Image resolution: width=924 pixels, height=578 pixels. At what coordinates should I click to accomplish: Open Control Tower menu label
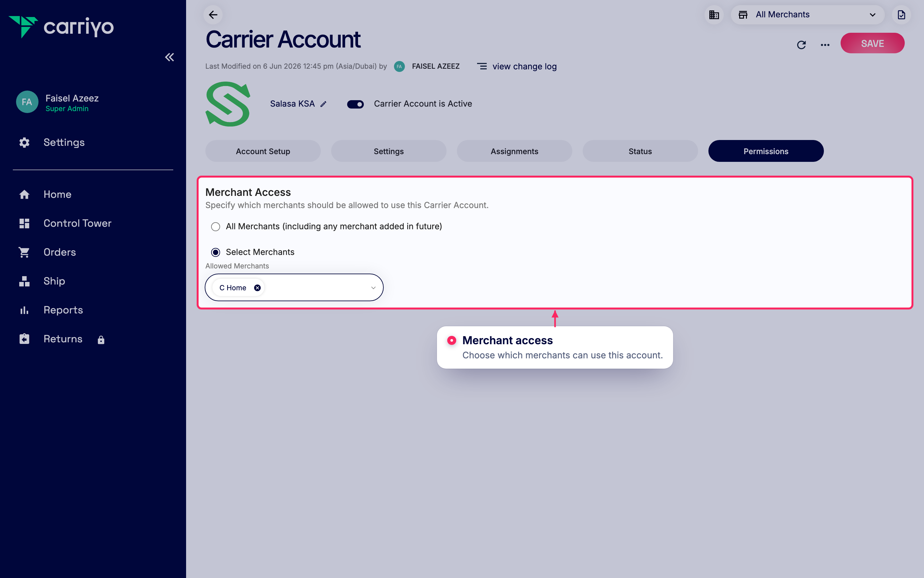[x=78, y=223]
